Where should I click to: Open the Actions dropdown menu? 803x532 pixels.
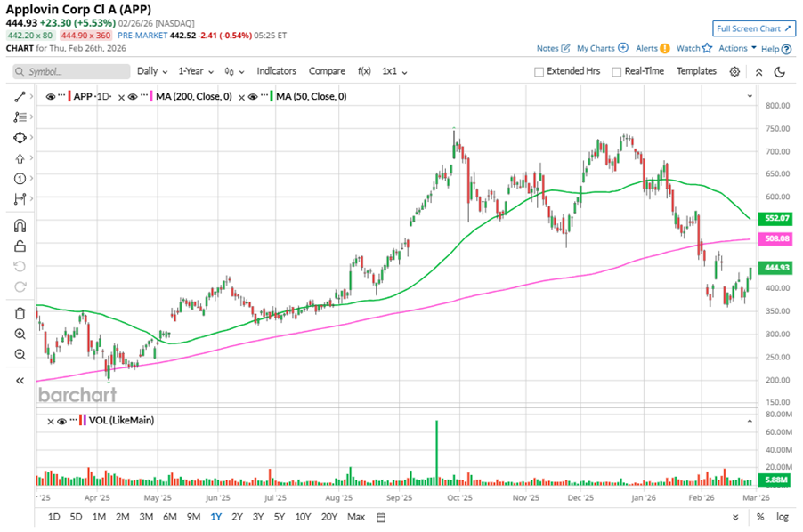point(737,48)
